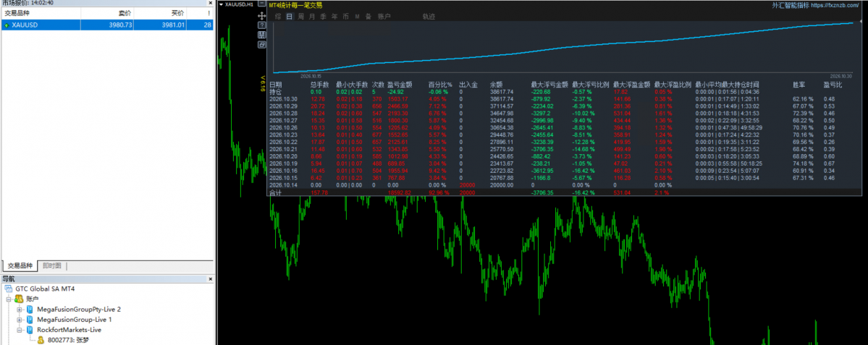Click the 持仓 open positions row label
Image resolution: width=868 pixels, height=345 pixels.
[x=275, y=92]
